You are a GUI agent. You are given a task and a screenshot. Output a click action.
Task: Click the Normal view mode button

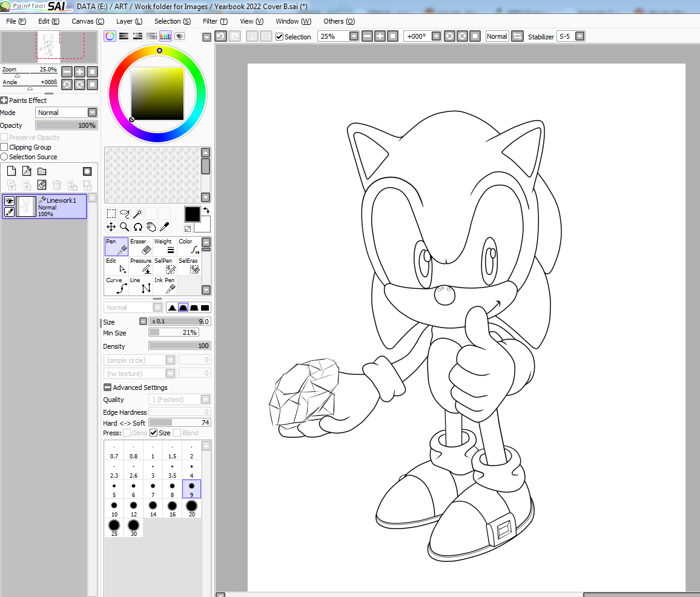pyautogui.click(x=497, y=36)
